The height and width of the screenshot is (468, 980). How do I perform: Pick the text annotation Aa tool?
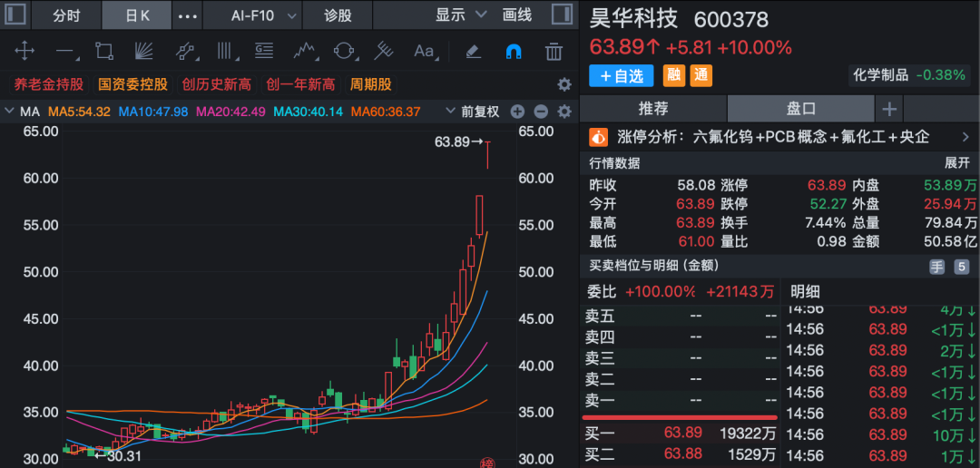click(x=425, y=51)
